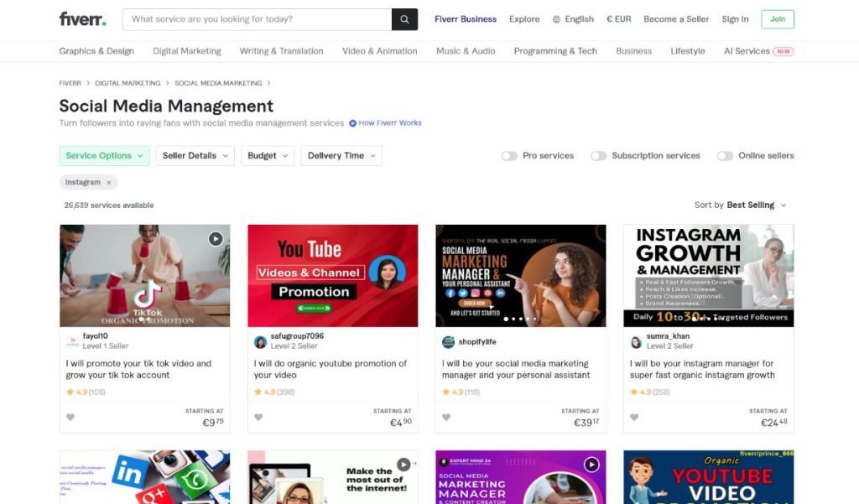Open Business category menu
The image size is (859, 504).
click(634, 51)
